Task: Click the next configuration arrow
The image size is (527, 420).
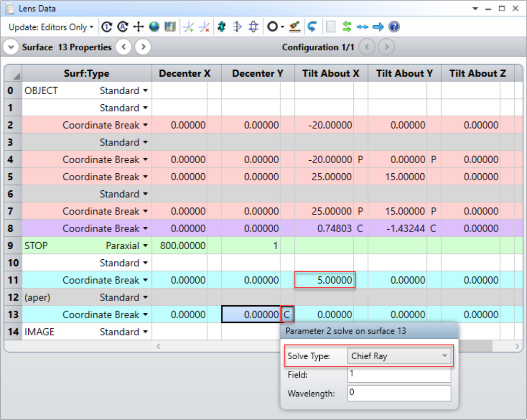Action: pos(386,47)
